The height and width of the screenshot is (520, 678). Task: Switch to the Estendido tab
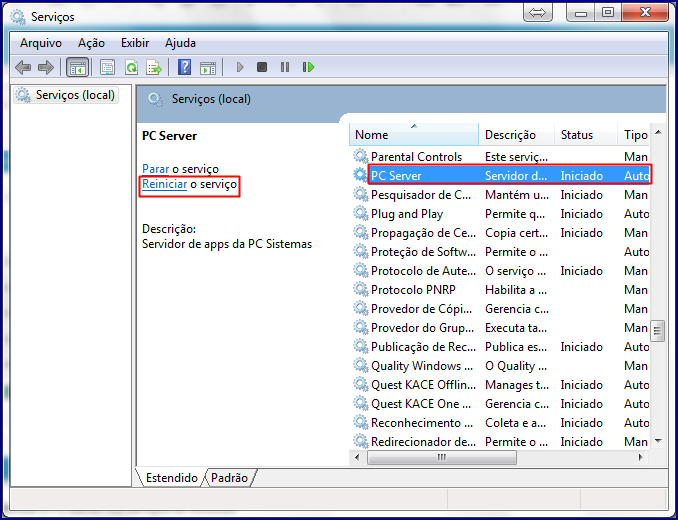pos(171,478)
